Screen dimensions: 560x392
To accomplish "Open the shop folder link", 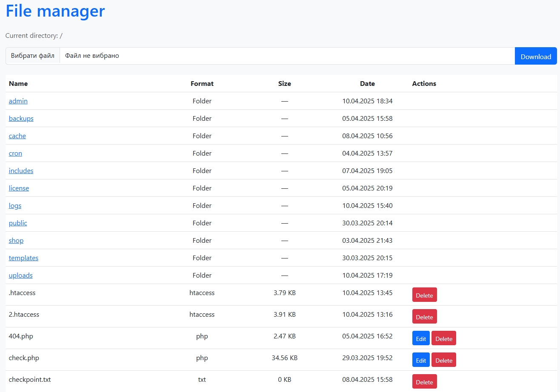I will click(x=16, y=241).
